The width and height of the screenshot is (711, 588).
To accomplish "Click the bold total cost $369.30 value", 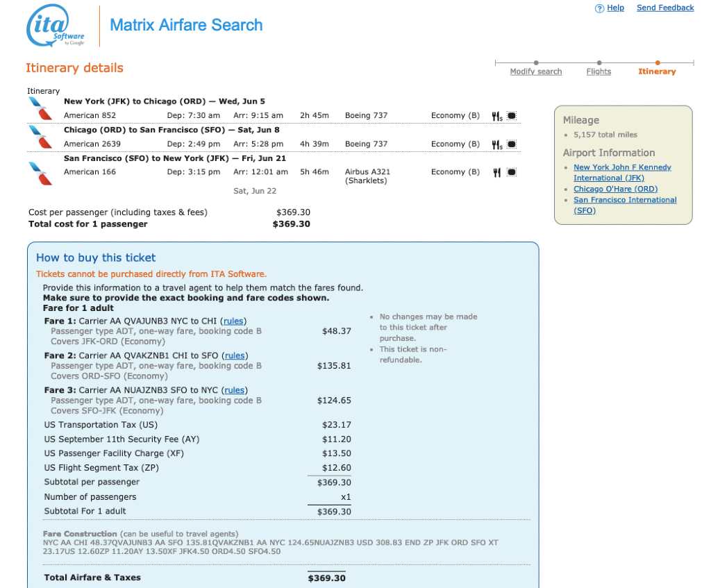I will point(291,224).
